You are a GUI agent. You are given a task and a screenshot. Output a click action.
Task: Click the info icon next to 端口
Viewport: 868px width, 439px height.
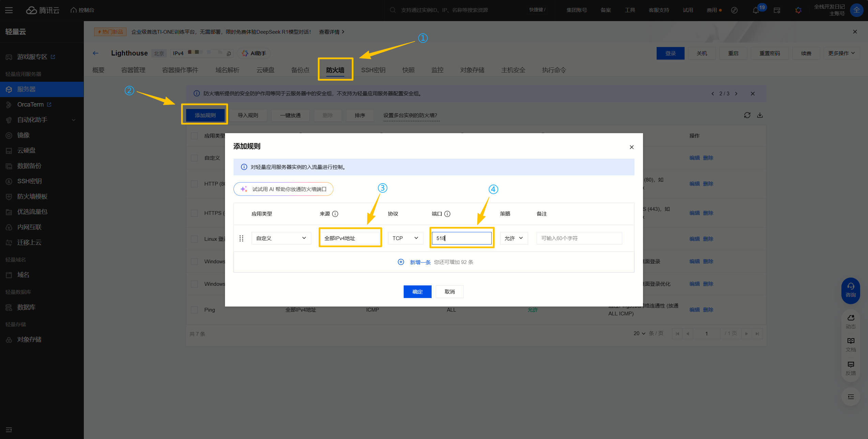(x=447, y=214)
